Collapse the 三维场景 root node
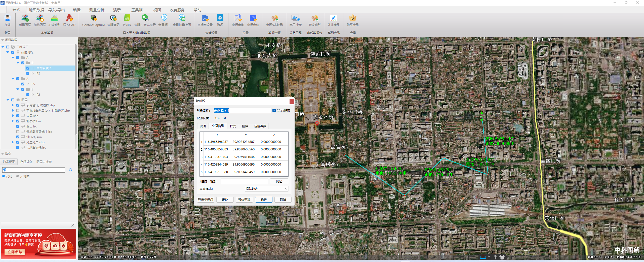This screenshot has height=262, width=644. [x=3, y=47]
